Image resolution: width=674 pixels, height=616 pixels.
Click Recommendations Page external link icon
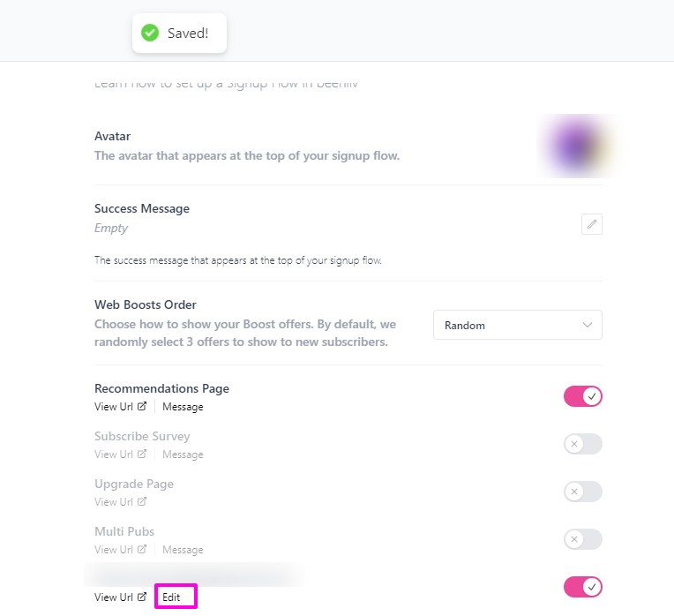click(x=142, y=407)
